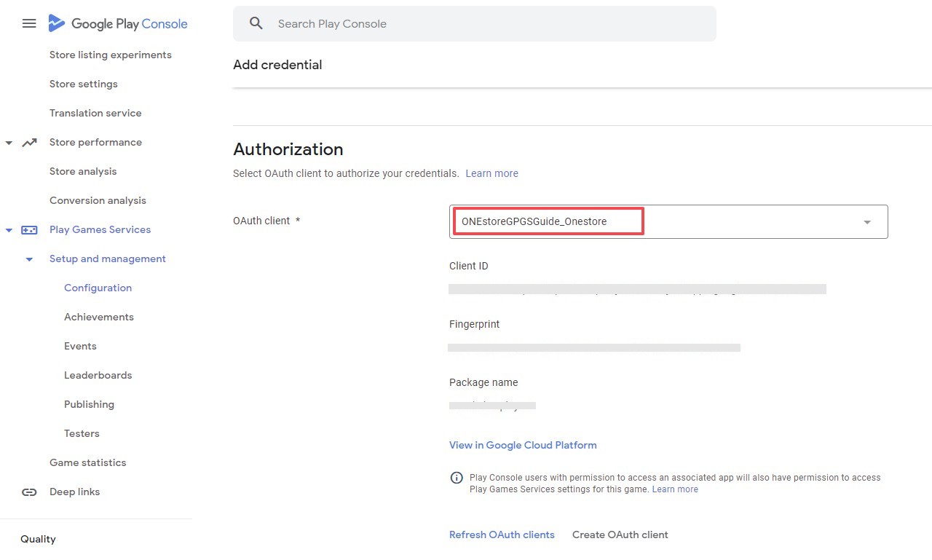The height and width of the screenshot is (560, 932).
Task: Click Refresh OAuth clients
Action: 502,535
